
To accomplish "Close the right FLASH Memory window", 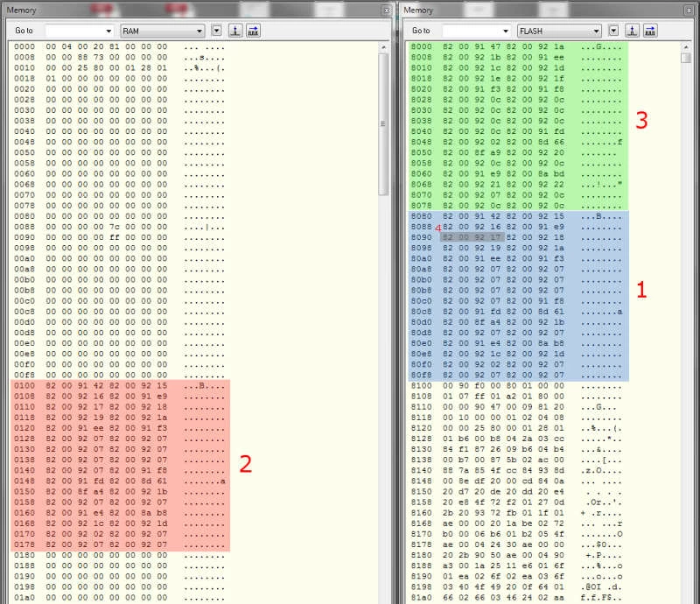I will point(689,11).
